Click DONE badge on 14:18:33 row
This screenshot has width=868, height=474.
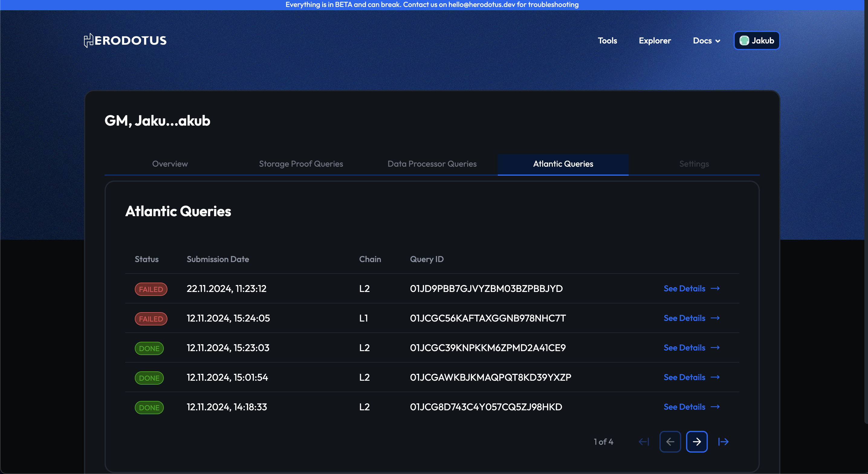tap(149, 408)
